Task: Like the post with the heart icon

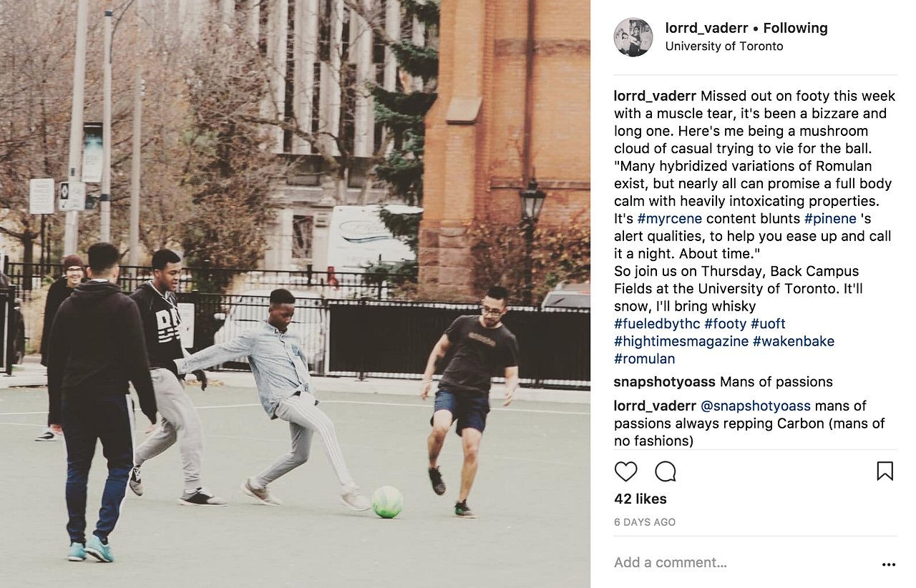Action: click(x=625, y=471)
